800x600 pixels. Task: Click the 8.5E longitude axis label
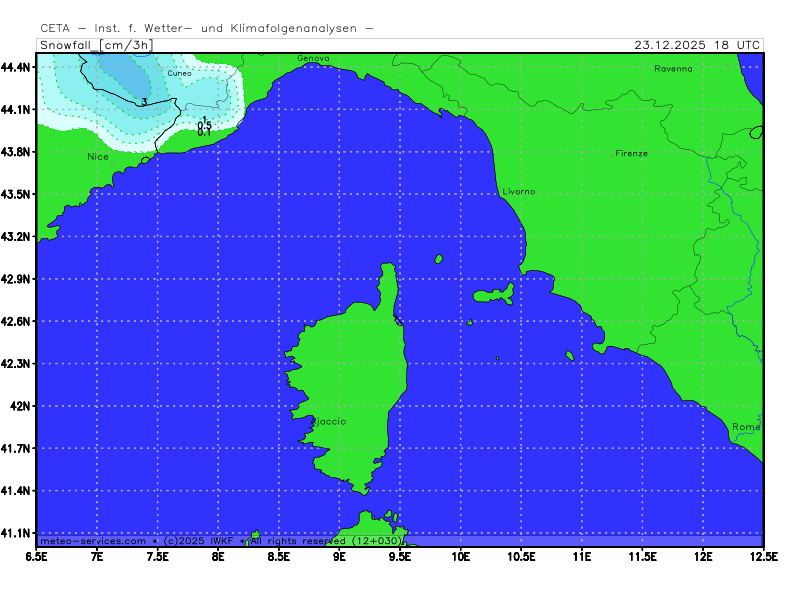(279, 555)
